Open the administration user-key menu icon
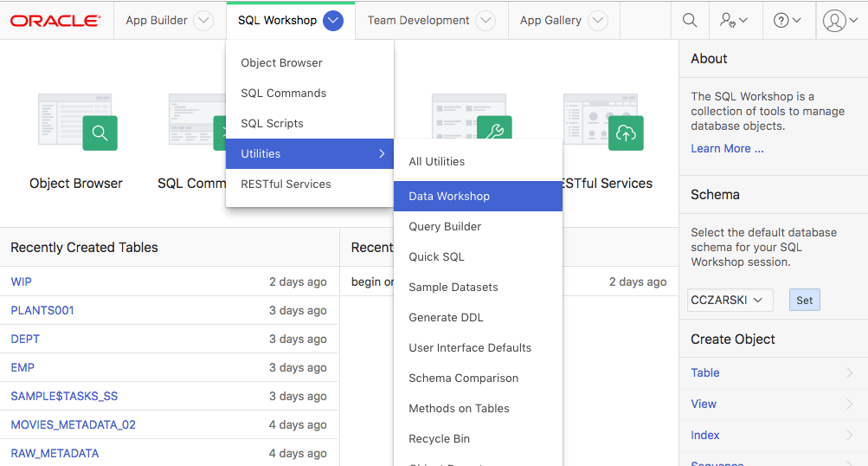868x466 pixels. (734, 20)
